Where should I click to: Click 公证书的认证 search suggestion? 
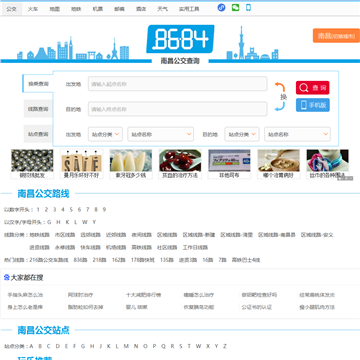point(257,307)
